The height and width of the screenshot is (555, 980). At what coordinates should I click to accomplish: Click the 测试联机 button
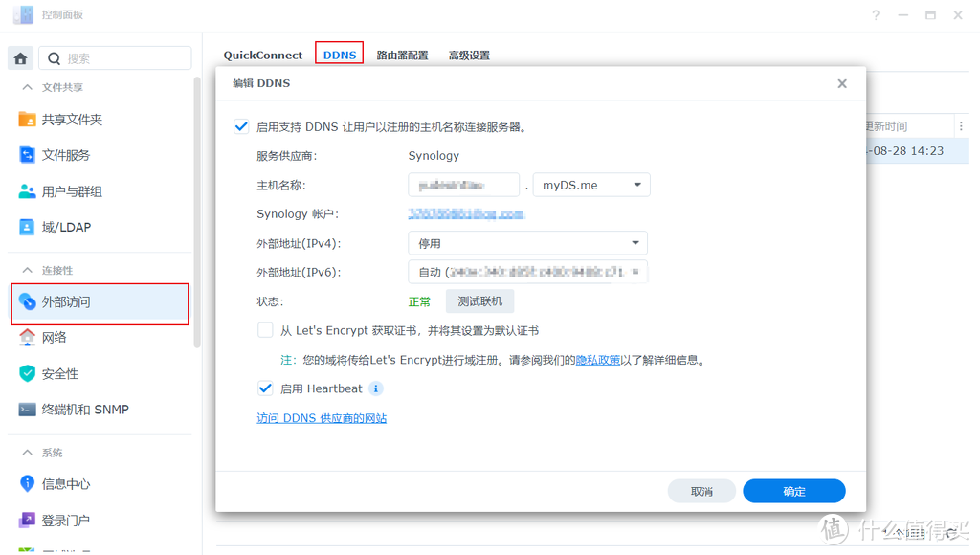(479, 300)
